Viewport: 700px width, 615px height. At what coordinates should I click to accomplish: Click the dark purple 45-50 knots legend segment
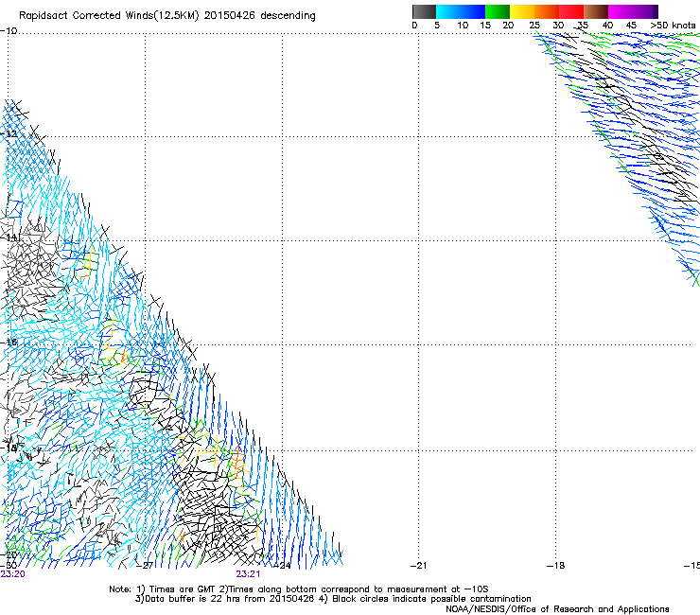point(645,11)
